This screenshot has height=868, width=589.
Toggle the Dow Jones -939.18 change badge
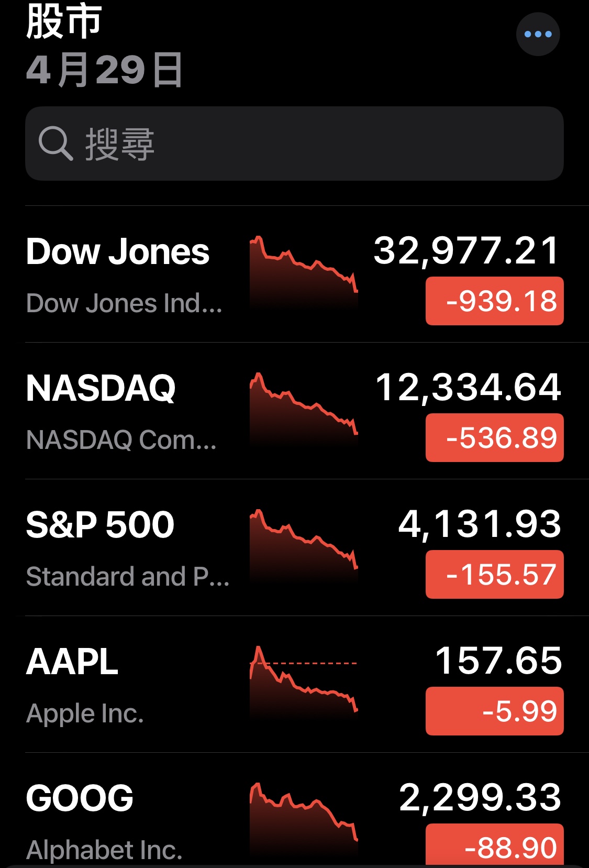495,301
